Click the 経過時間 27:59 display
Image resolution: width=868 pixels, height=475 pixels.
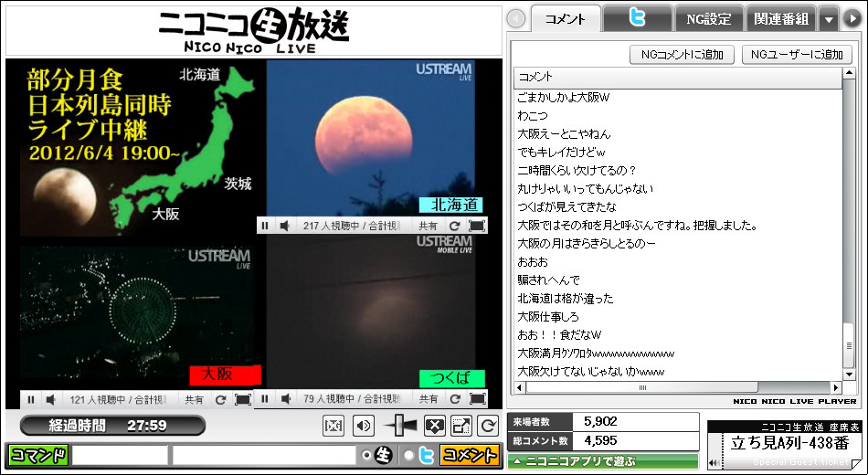(112, 426)
